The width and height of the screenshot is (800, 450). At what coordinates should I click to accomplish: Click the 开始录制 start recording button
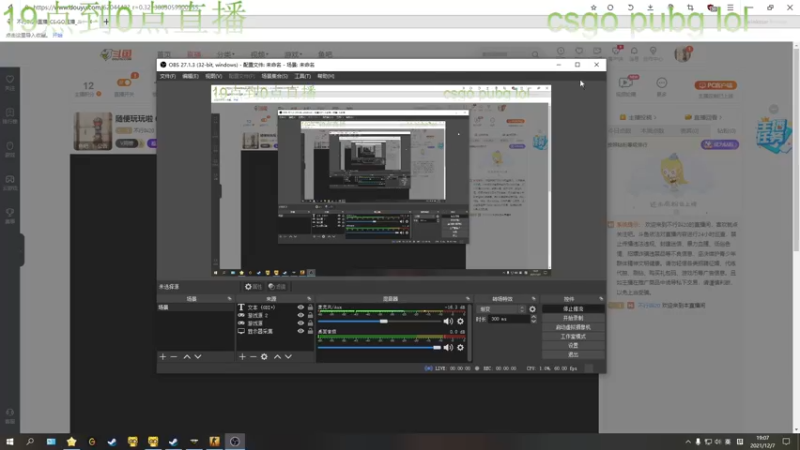click(573, 318)
